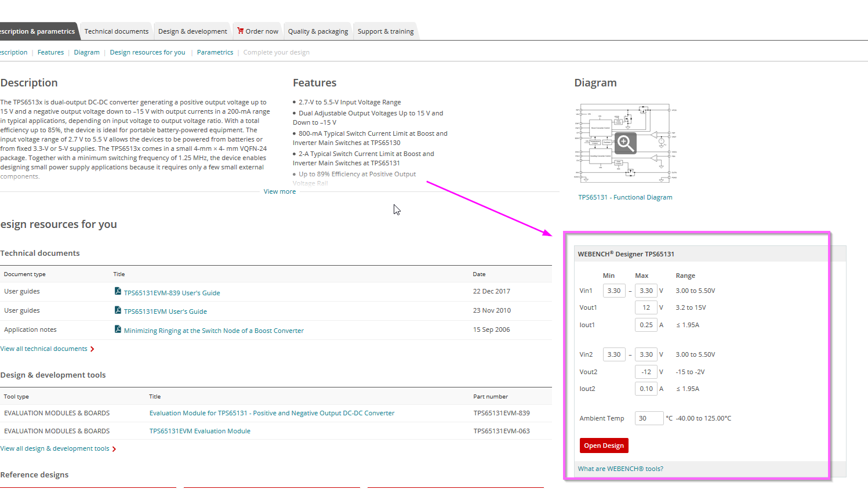Click the Iout2 current input field
868x489 pixels.
(646, 389)
